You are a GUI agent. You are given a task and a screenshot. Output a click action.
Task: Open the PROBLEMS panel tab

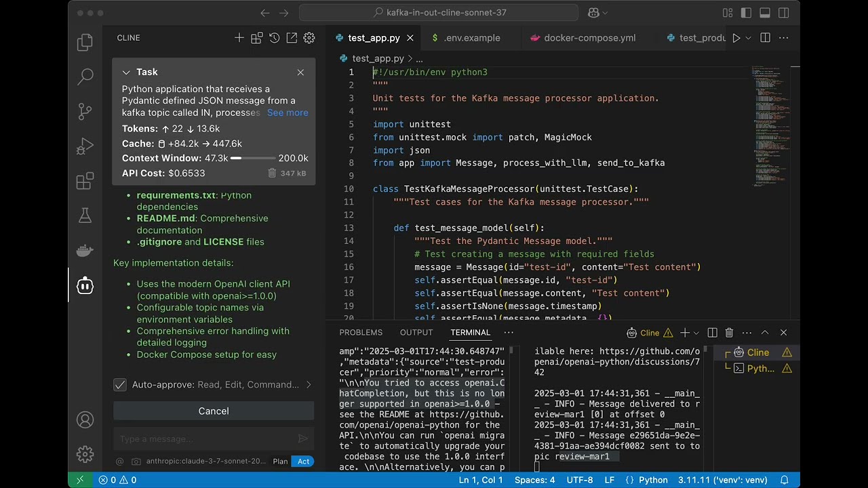click(361, 332)
